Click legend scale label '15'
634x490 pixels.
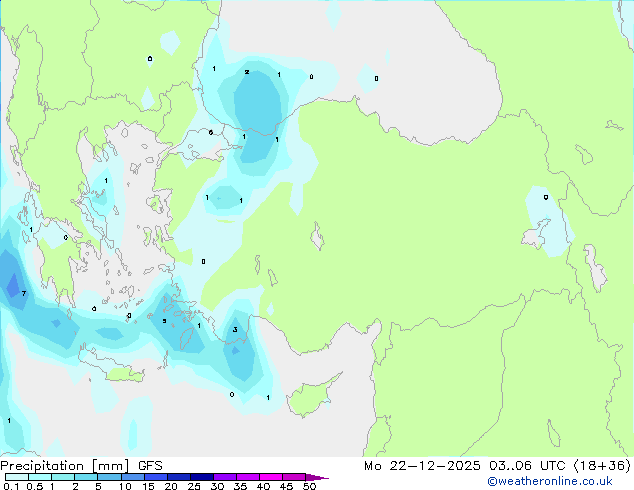[x=148, y=486]
